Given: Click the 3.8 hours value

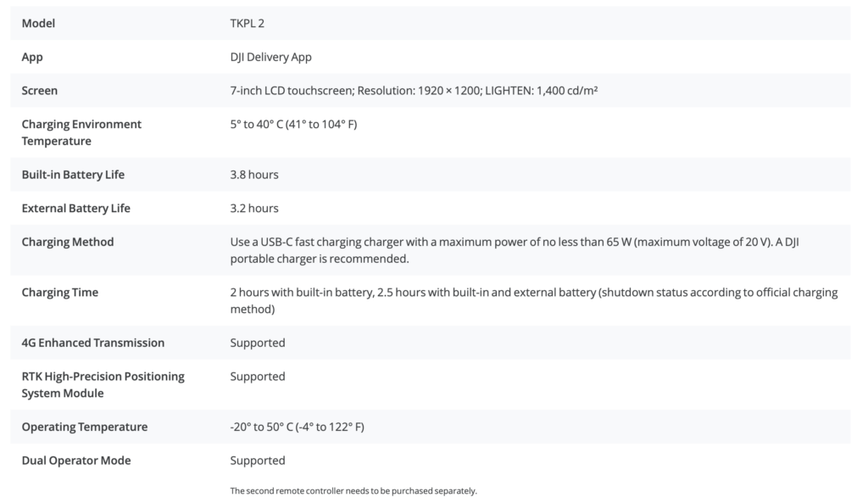Looking at the screenshot, I should pos(254,175).
